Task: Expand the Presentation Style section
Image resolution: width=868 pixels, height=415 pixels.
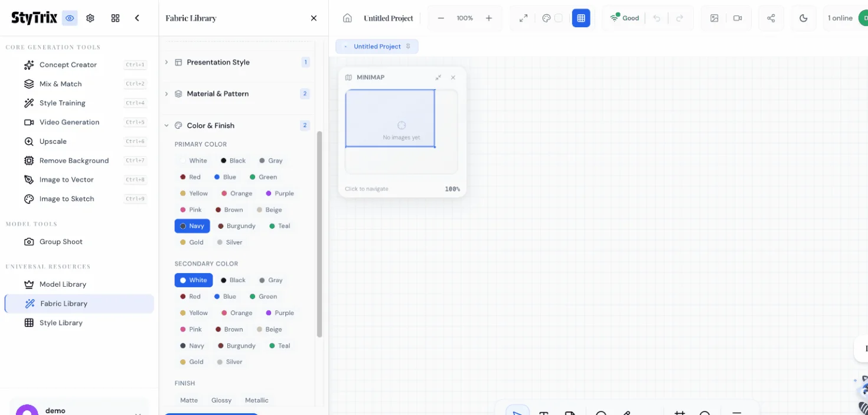Action: coord(218,62)
